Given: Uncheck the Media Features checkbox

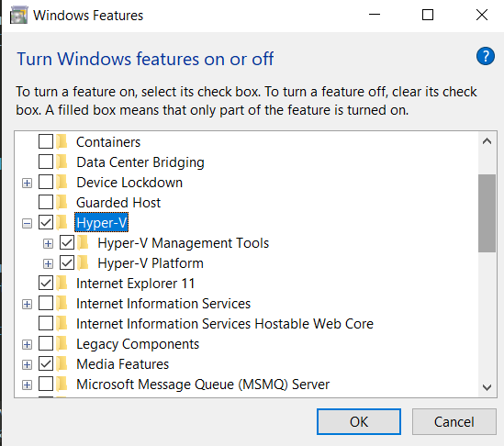Looking at the screenshot, I should coord(46,363).
